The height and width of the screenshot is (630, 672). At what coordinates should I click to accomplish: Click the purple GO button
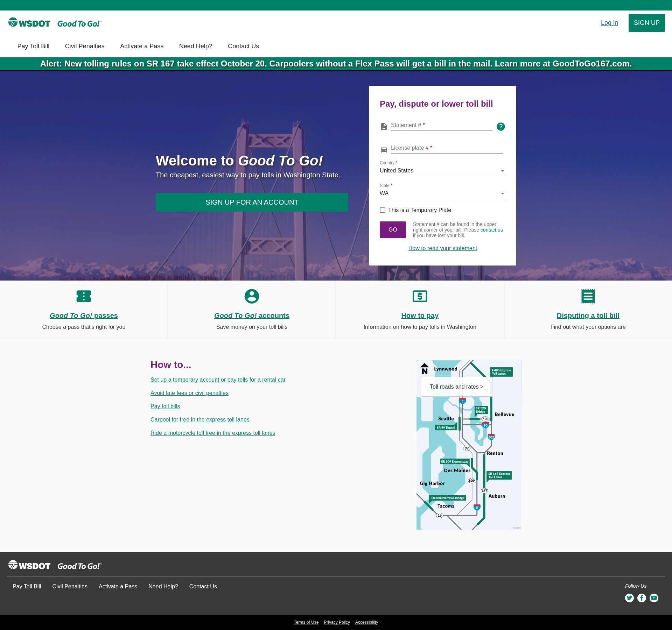[393, 229]
